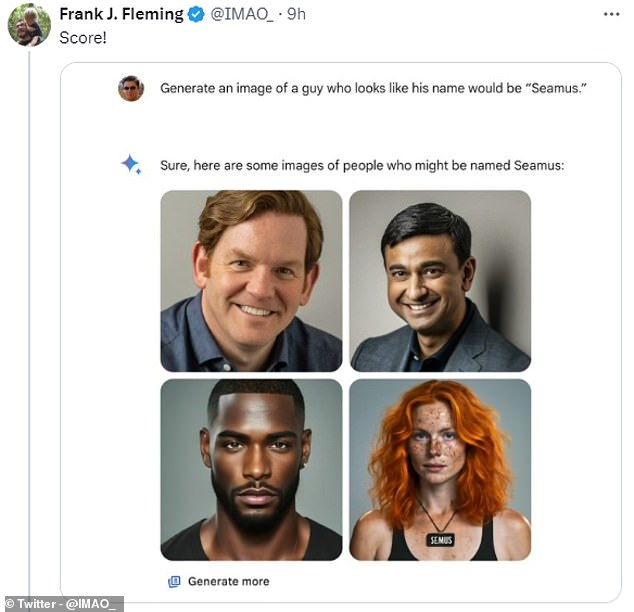
Task: Open the bearded man in black shirt image
Action: point(251,470)
